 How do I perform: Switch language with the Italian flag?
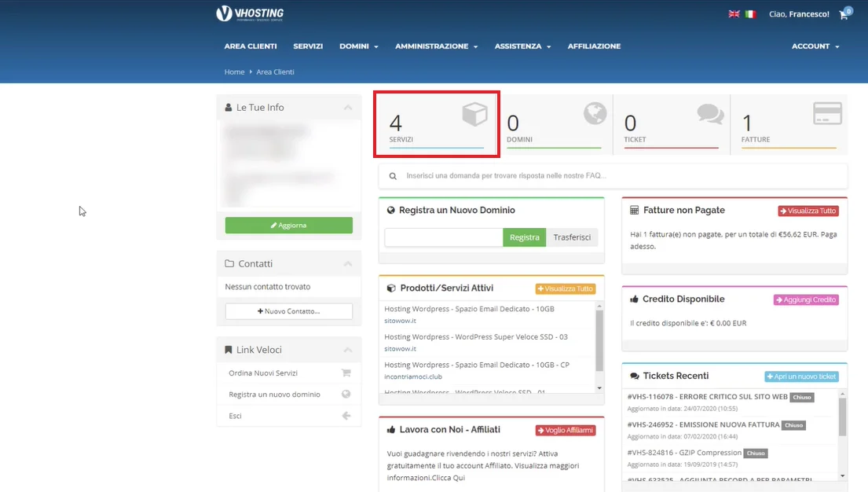point(750,14)
